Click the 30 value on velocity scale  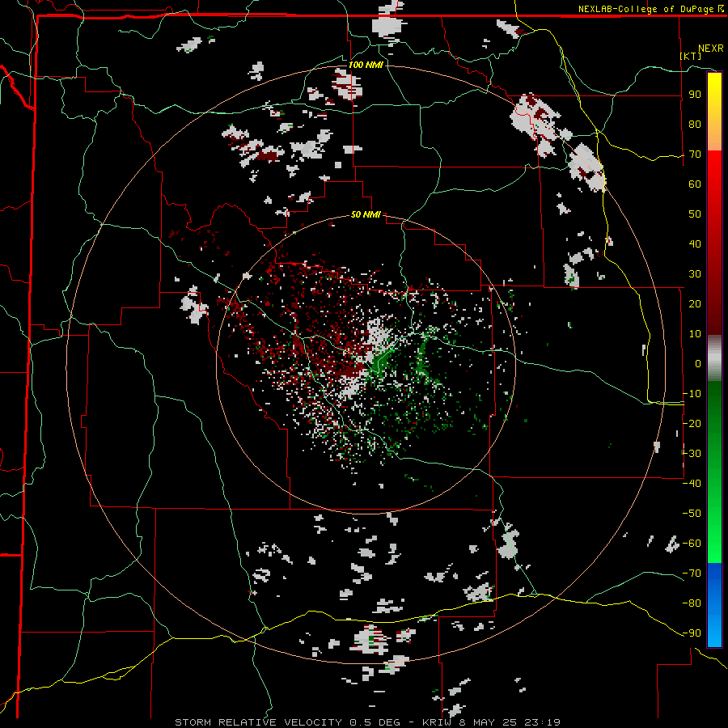695,274
